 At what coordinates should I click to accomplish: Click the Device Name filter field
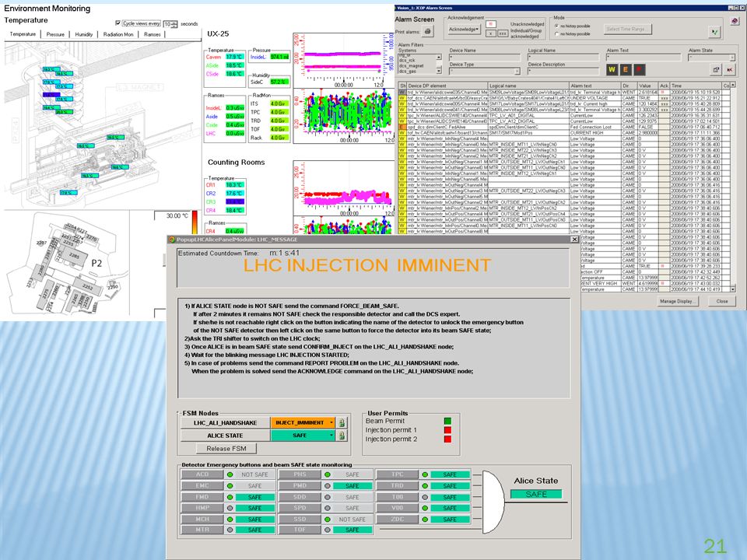(485, 58)
